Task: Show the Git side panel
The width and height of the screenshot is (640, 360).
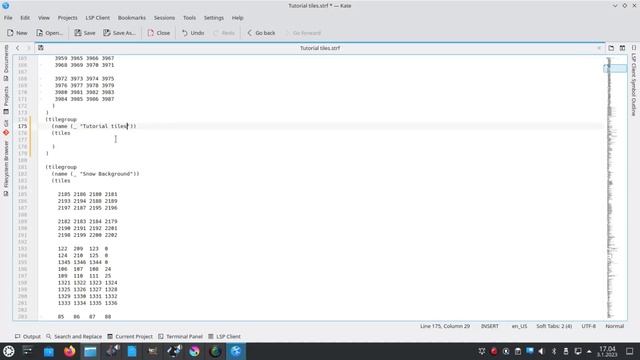Action: coord(6,127)
